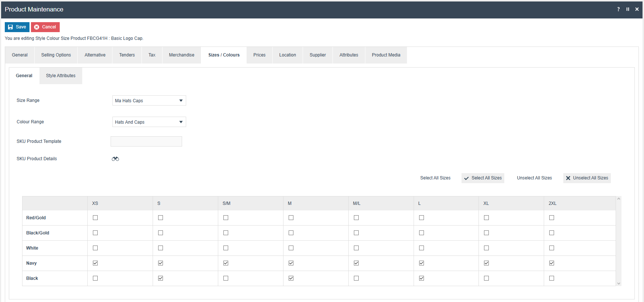Check Black XS checkbox

[x=95, y=278]
